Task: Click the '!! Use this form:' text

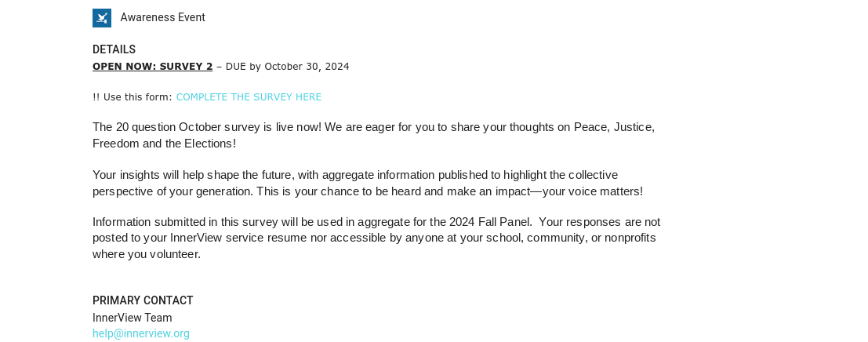Action: click(133, 96)
